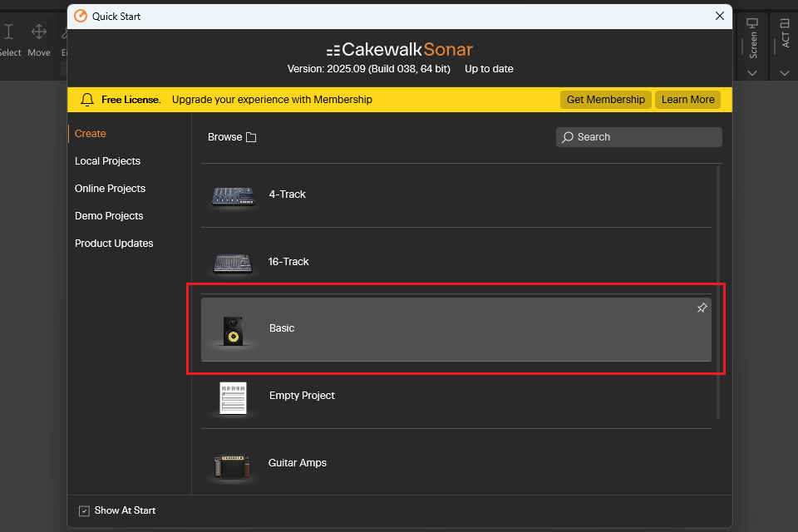Viewport: 798px width, 532px height.
Task: Click the Learn More button
Action: coord(687,100)
